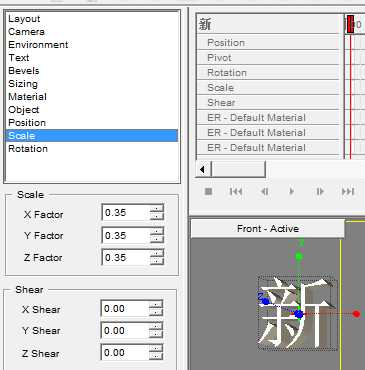Click the Y Factor input field
This screenshot has height=370, width=365.
[125, 235]
